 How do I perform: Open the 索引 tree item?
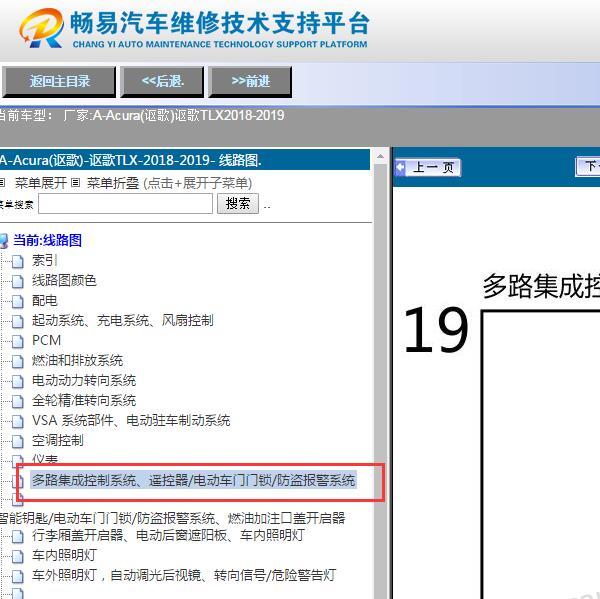tap(44, 261)
